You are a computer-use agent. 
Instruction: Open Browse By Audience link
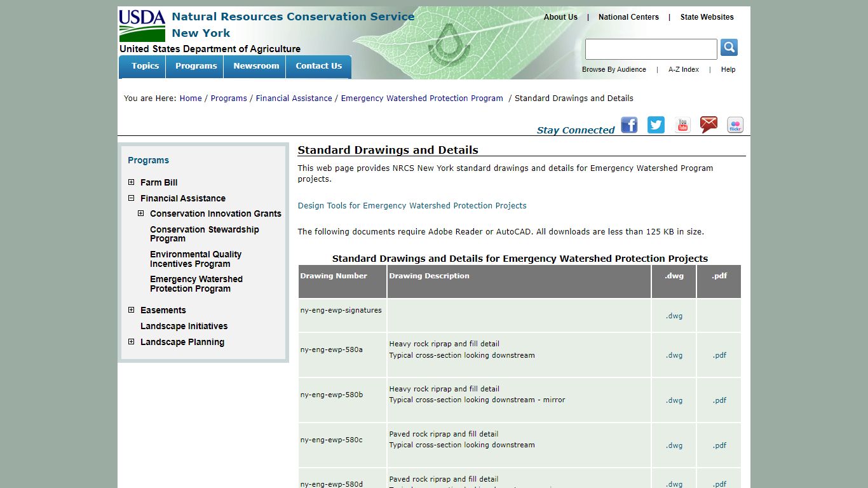coord(614,70)
